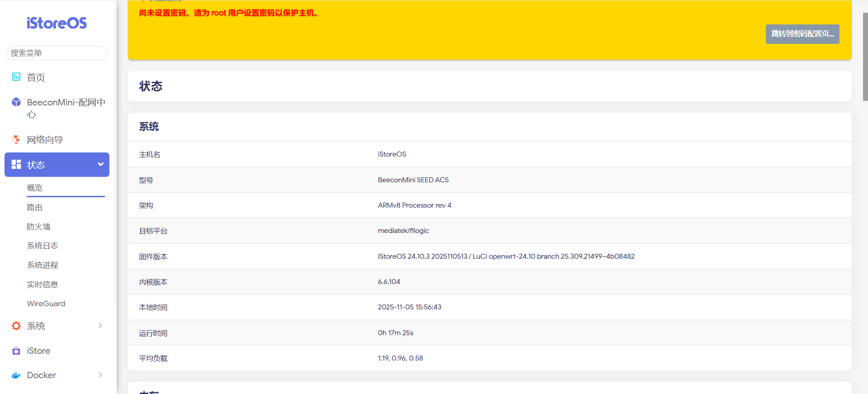This screenshot has height=394, width=868.
Task: Open the 路由 submenu item
Action: pos(35,207)
